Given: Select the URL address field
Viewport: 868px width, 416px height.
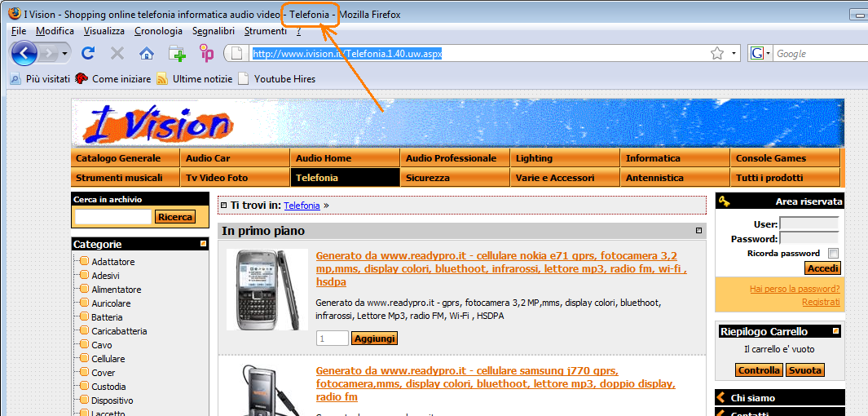Looking at the screenshot, I should point(479,54).
